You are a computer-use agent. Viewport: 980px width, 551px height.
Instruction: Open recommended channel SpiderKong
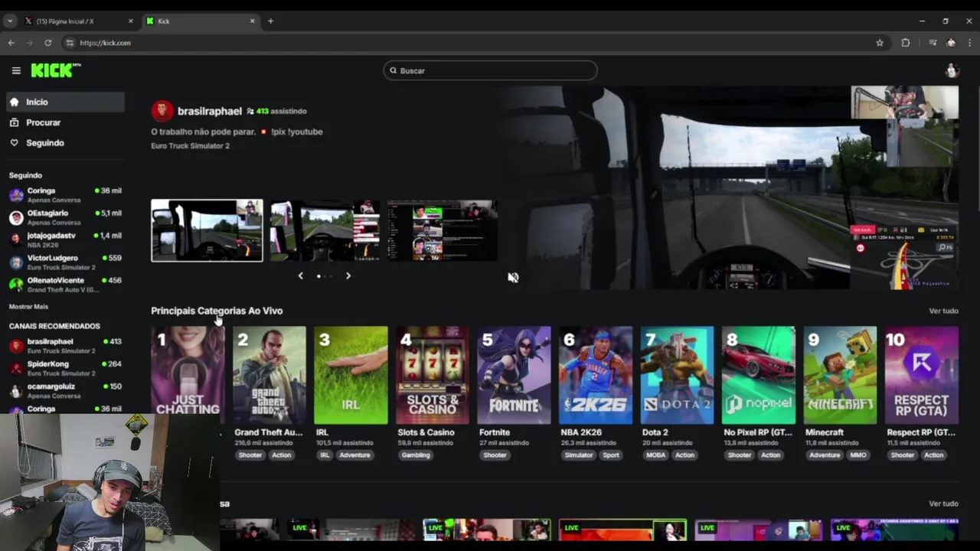pyautogui.click(x=65, y=368)
